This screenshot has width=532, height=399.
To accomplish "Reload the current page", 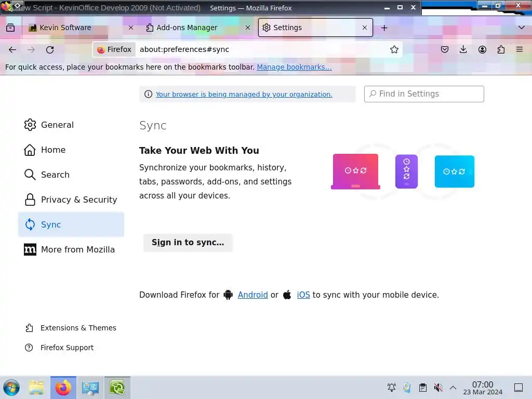I will click(x=50, y=50).
